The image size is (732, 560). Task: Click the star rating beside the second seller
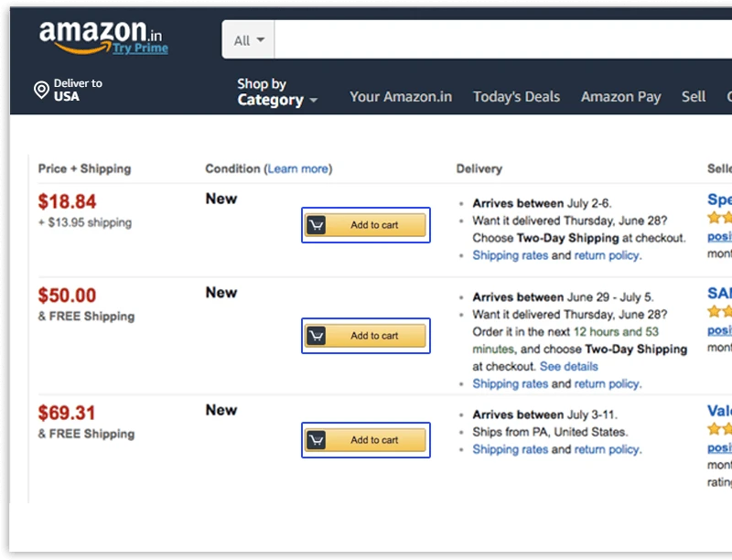pos(722,311)
